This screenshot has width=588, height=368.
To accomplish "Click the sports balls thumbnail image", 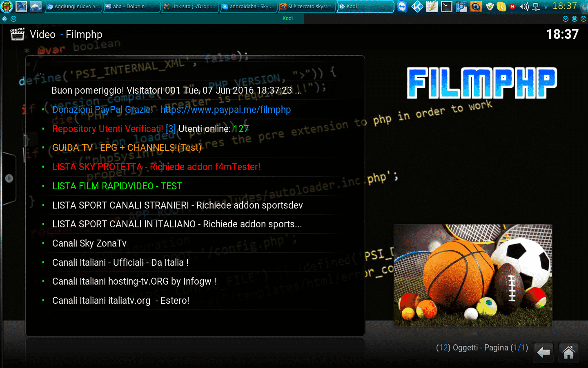I will (x=473, y=275).
